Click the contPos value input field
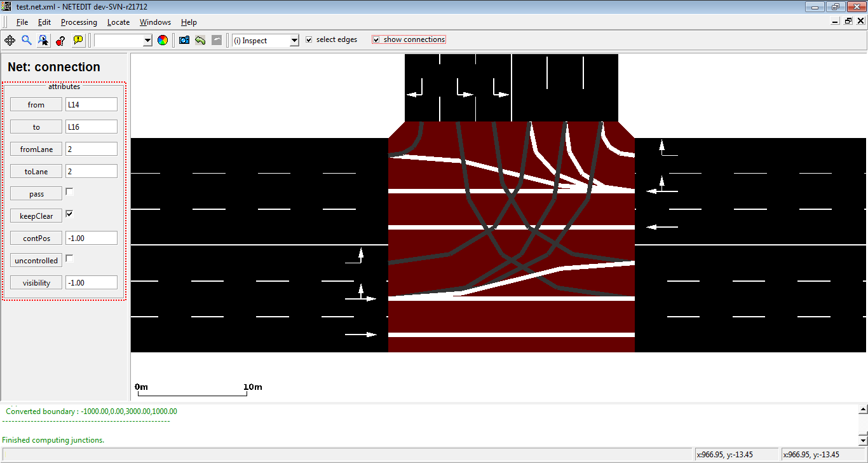 click(92, 238)
